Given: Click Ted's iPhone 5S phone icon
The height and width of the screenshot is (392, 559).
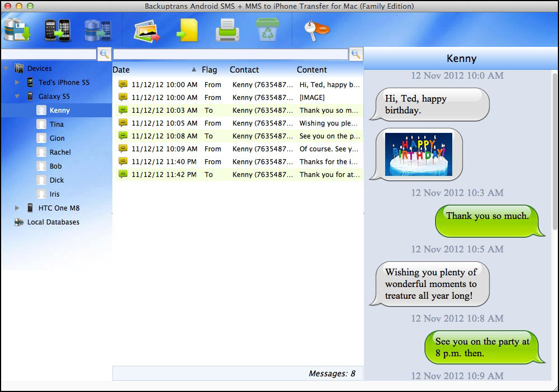Looking at the screenshot, I should pyautogui.click(x=30, y=82).
